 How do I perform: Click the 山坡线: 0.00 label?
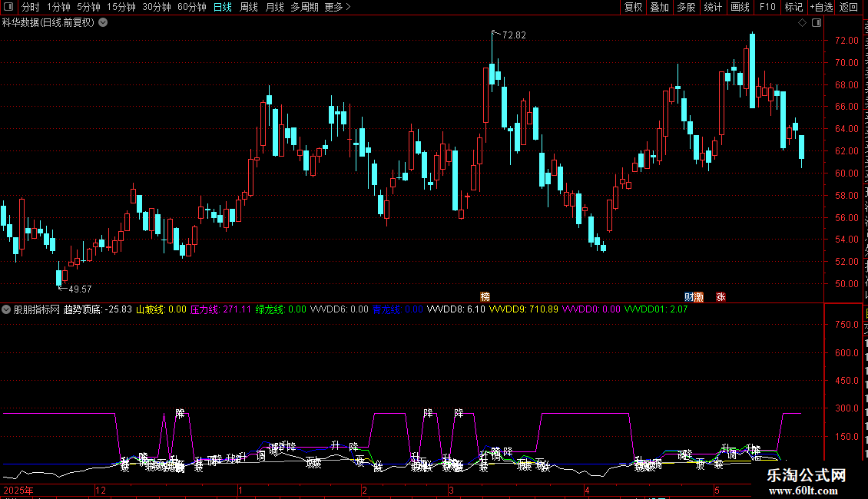point(161,309)
